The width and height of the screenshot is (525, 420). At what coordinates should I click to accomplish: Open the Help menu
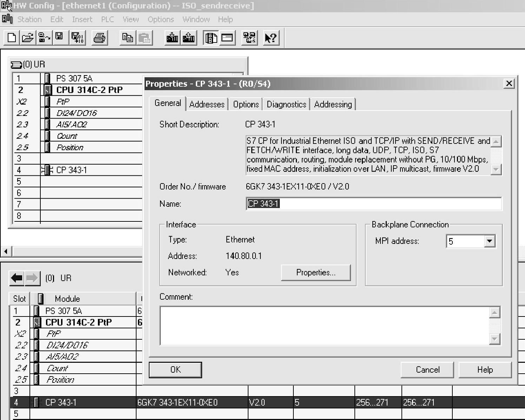click(x=225, y=19)
